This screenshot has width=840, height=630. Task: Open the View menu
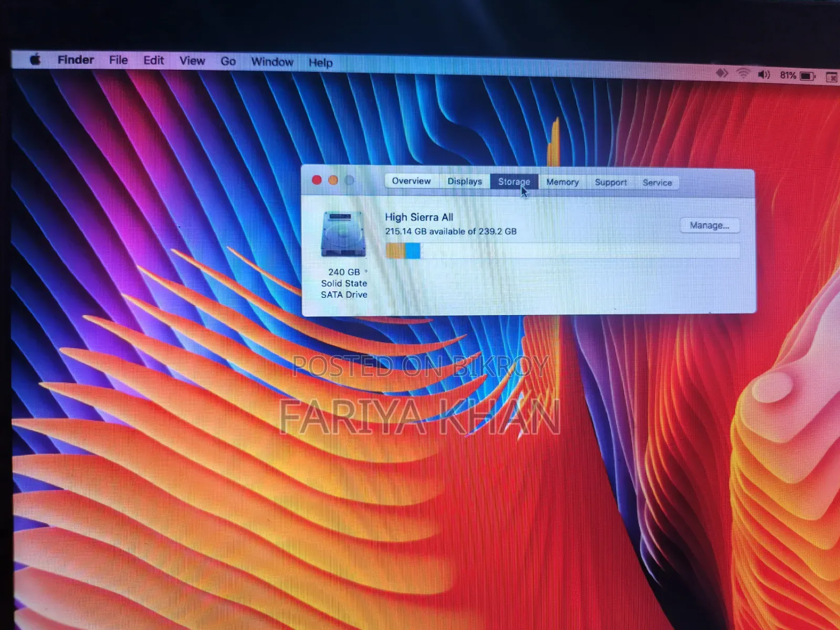(192, 61)
